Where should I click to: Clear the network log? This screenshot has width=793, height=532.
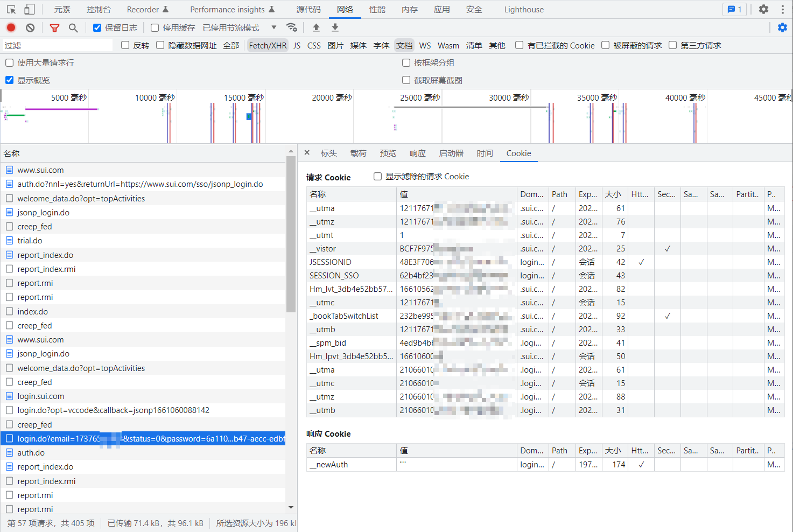(30, 27)
